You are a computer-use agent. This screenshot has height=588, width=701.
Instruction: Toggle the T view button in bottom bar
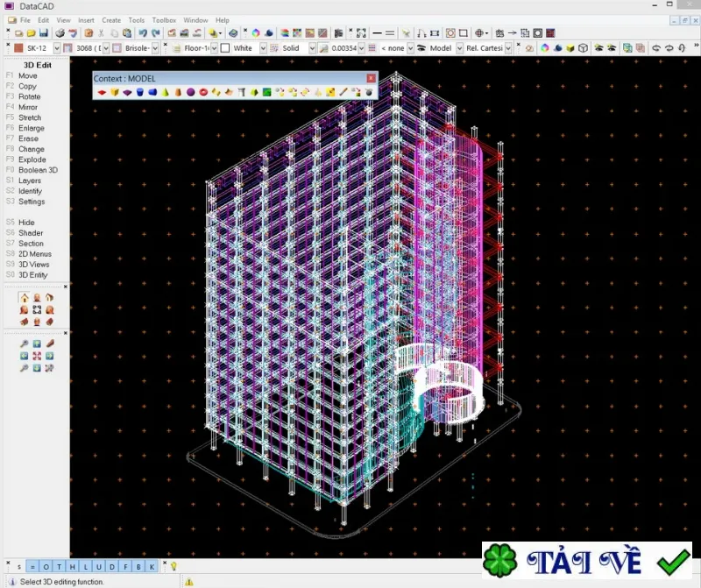59,567
